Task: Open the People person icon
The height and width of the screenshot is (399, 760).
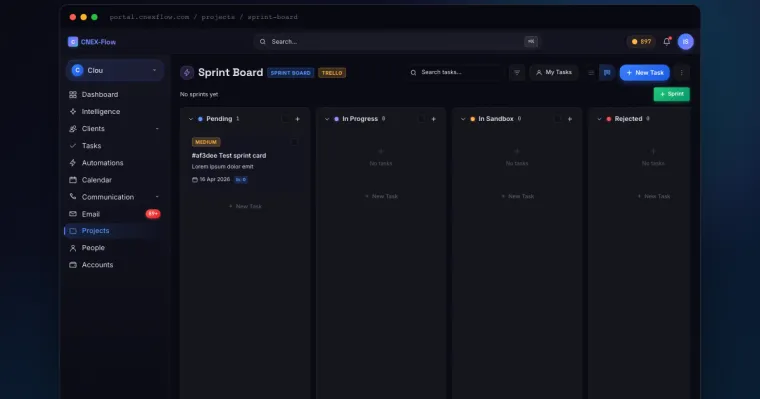Action: point(73,248)
